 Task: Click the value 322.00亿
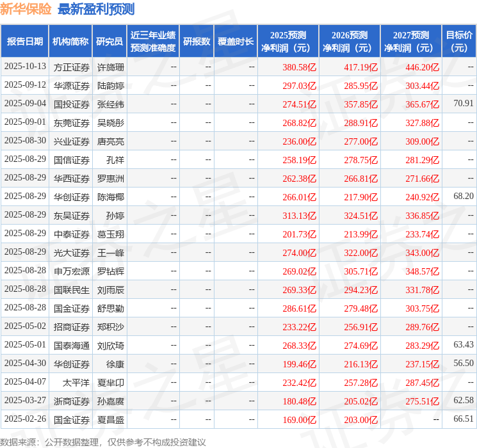(x=361, y=253)
